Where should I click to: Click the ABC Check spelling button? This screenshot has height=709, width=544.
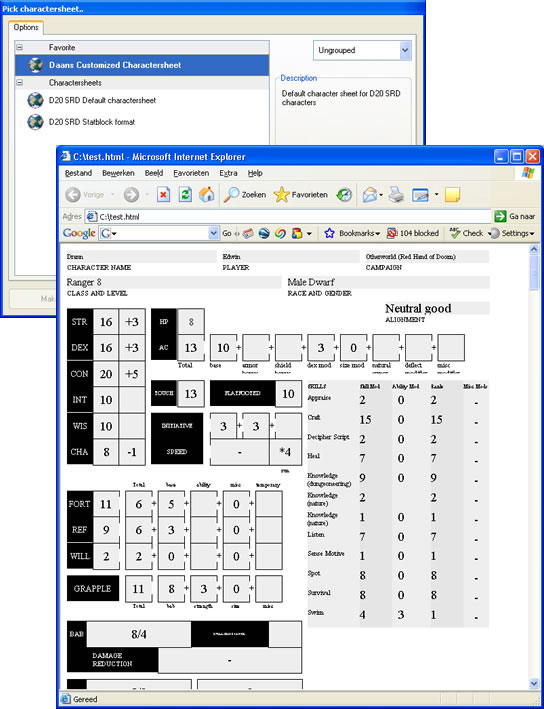point(466,233)
